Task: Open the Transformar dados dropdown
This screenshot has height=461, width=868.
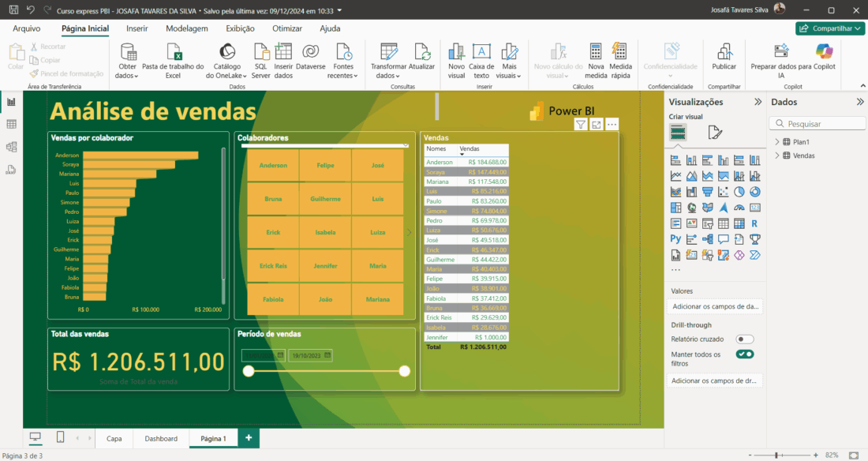Action: pos(388,71)
